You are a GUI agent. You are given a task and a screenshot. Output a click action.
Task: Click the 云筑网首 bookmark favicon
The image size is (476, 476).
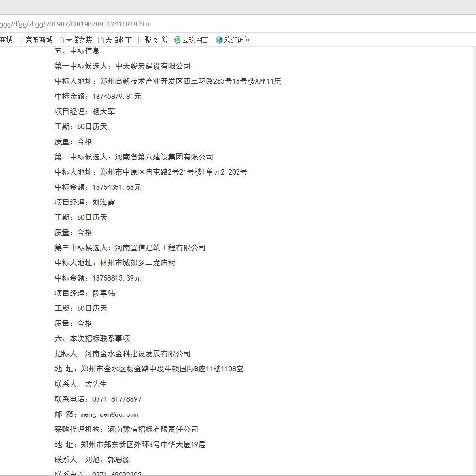coord(177,40)
